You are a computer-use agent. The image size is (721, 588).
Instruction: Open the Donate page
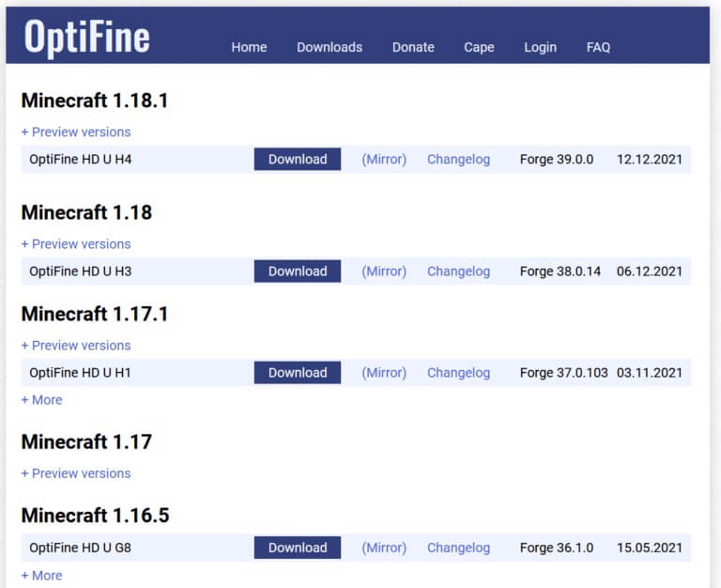pos(413,47)
